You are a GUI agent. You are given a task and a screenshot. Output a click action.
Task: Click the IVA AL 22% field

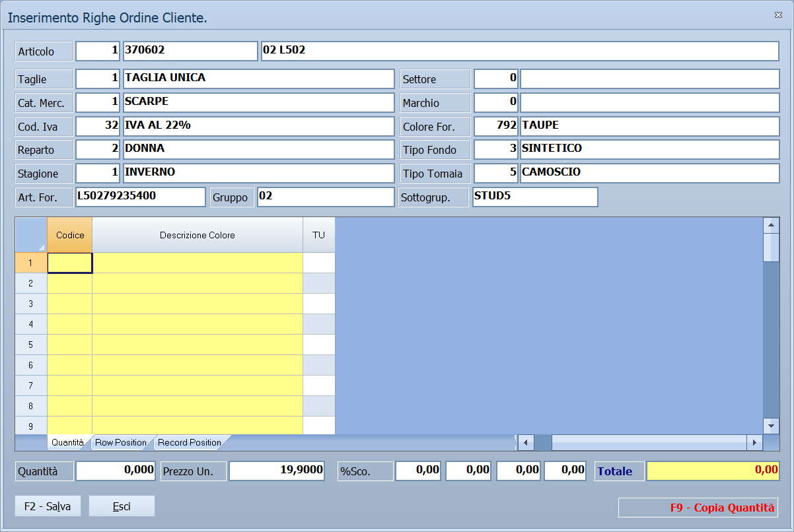click(x=259, y=126)
